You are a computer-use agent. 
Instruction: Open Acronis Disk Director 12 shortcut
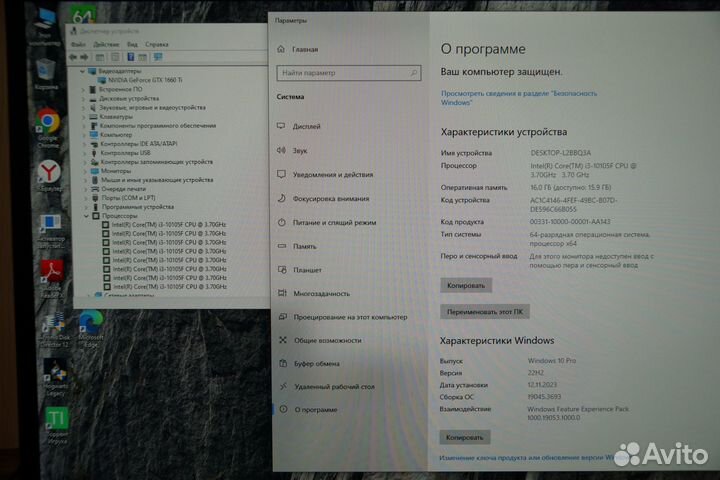pyautogui.click(x=54, y=323)
